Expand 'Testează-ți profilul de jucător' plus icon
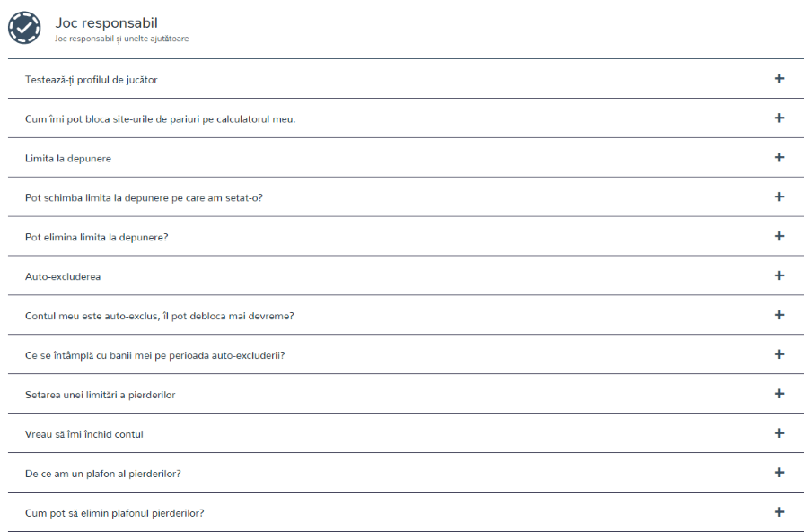Screen dimensions: 808x532 (779, 78)
